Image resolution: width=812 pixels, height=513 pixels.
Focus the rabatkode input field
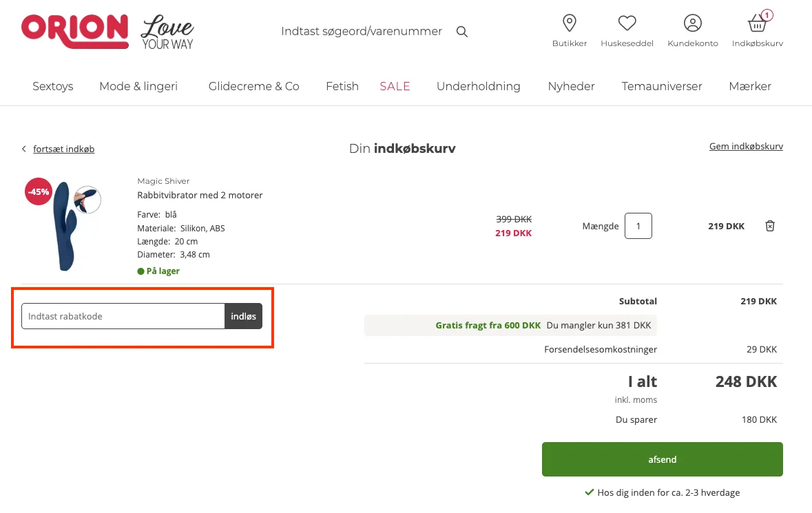coord(123,317)
